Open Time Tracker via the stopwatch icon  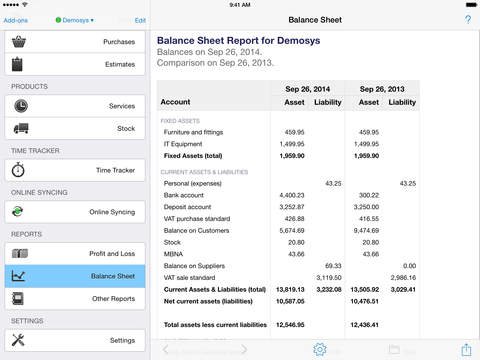pos(18,170)
